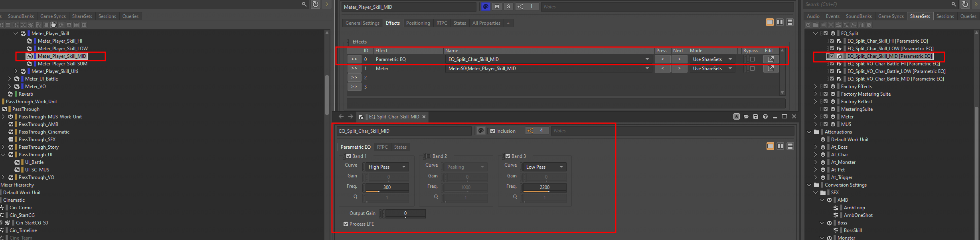Click Band 1 frequency slider at 300
This screenshot has height=240, width=980.
point(387,187)
